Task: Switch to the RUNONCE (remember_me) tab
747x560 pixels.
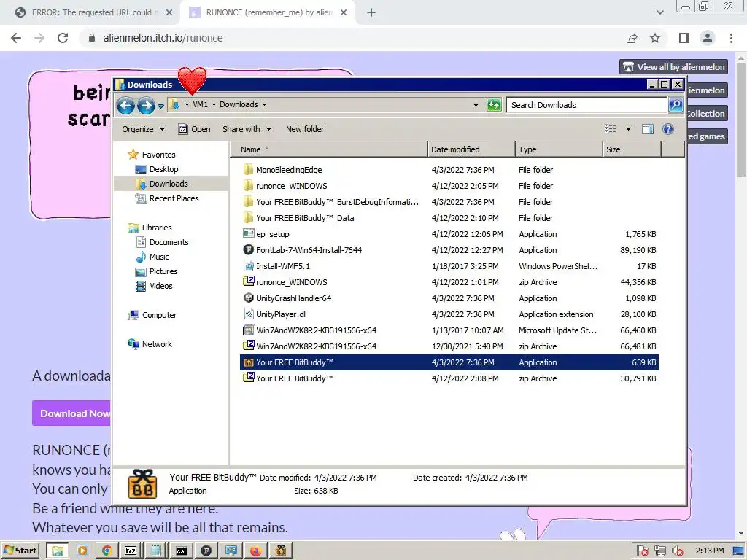Action: (268, 12)
